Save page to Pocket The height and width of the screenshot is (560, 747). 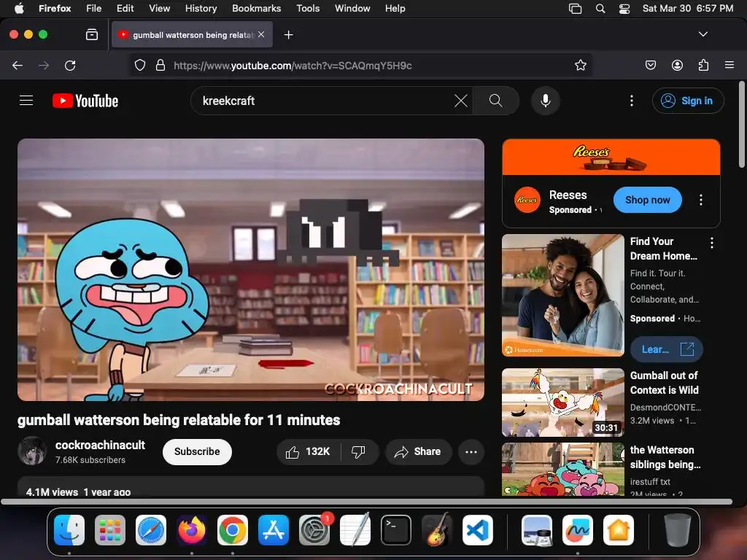[x=651, y=65]
